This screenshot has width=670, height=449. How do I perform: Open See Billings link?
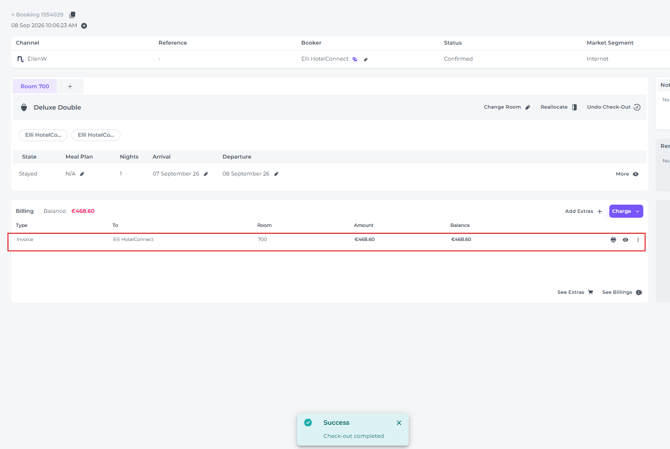[x=622, y=292]
